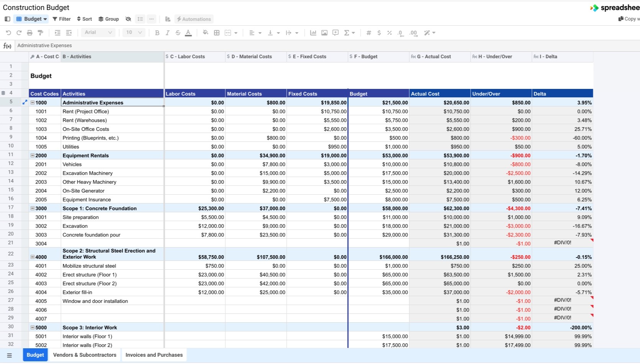Collapse the 2000 Equipment Rentals group
640x364 pixels.
tap(33, 156)
